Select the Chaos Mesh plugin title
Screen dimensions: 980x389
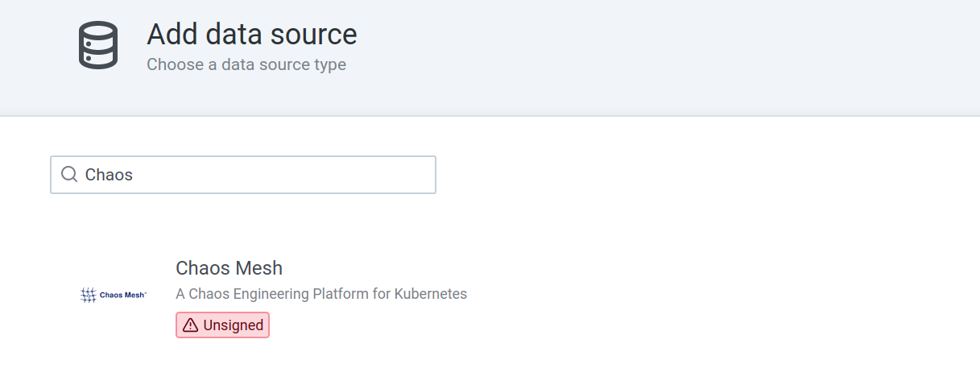pos(229,268)
